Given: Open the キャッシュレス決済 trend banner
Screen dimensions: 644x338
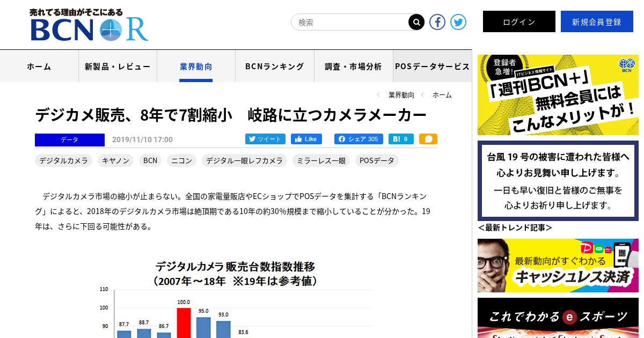Looking at the screenshot, I should click(558, 266).
